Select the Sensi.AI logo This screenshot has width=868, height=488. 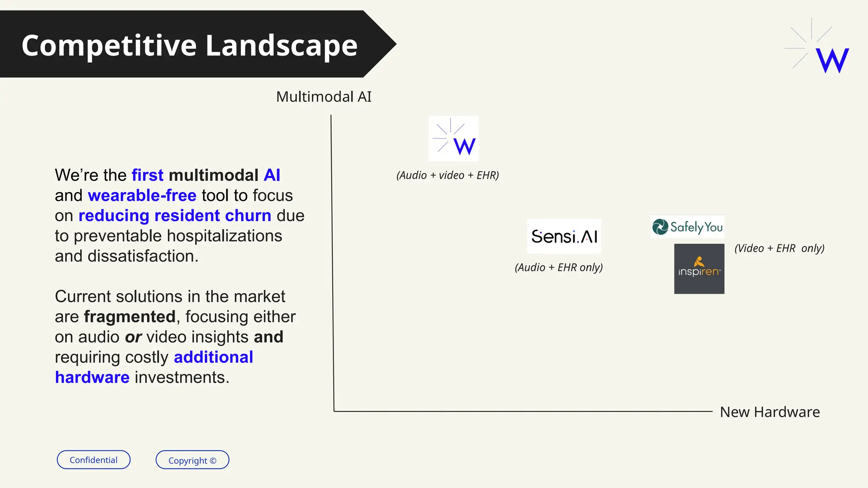564,236
